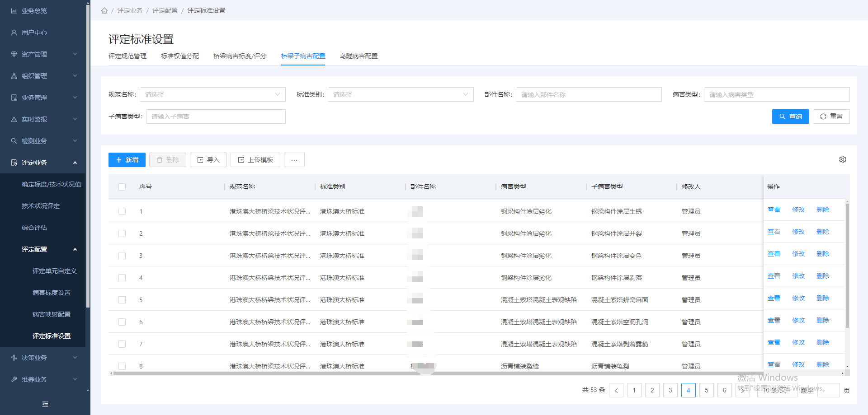
Task: Click the sidebar vertical scrollbar
Action: [x=88, y=156]
